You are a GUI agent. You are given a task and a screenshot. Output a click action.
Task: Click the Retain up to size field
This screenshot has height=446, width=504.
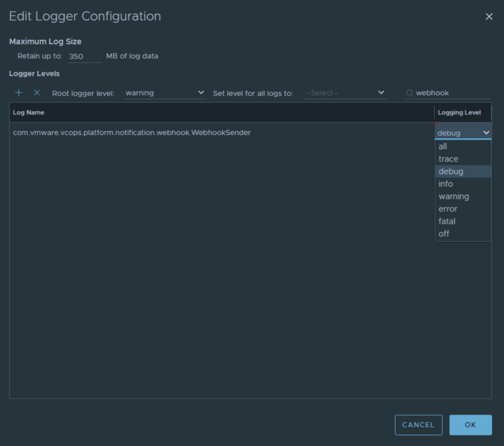point(84,57)
